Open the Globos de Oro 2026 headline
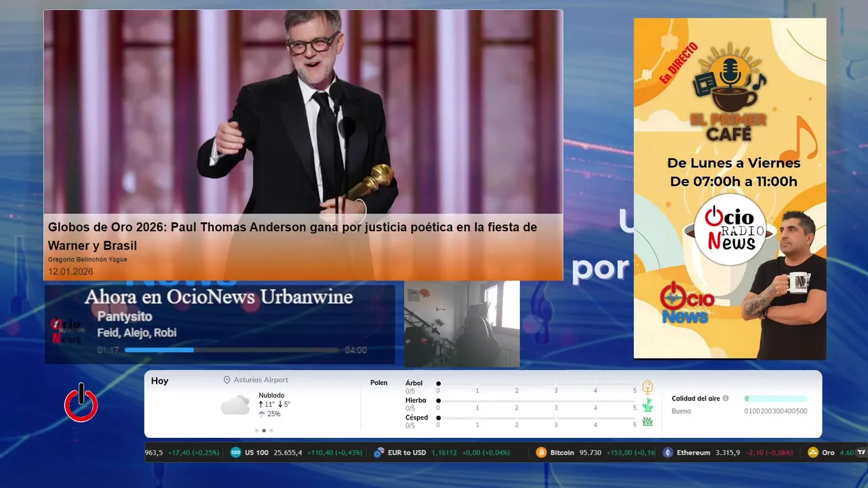Viewport: 868px width, 488px height. click(292, 236)
